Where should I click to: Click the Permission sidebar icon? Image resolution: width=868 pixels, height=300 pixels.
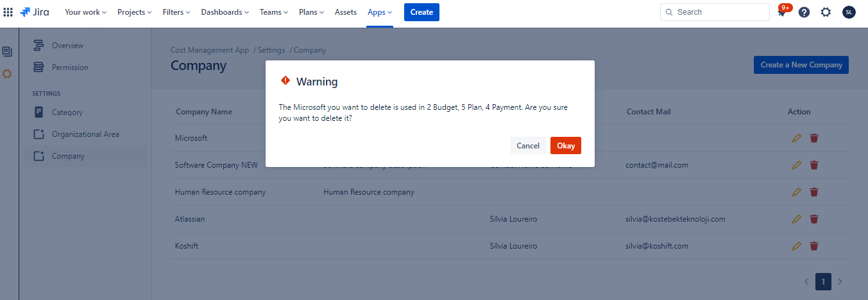38,67
